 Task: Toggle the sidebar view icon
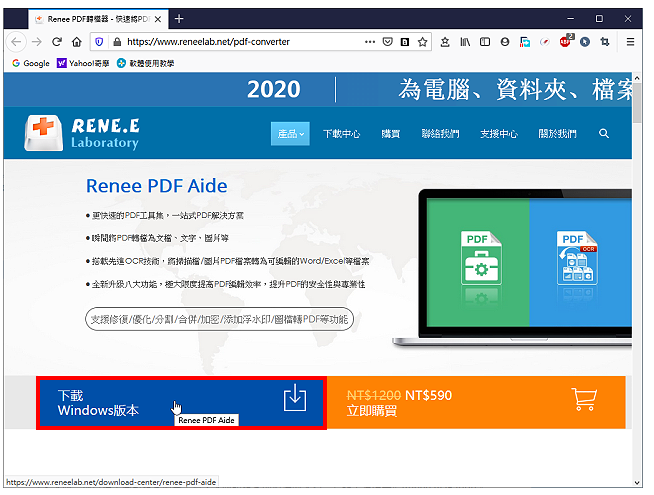coord(485,42)
